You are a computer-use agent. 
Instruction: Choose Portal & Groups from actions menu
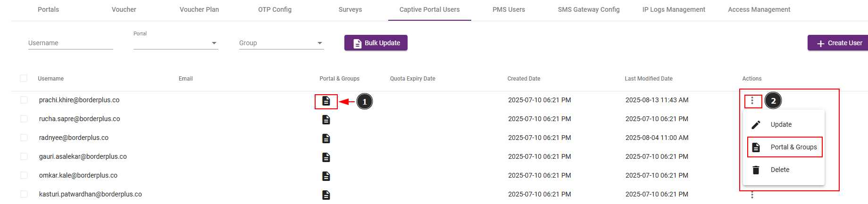click(785, 147)
